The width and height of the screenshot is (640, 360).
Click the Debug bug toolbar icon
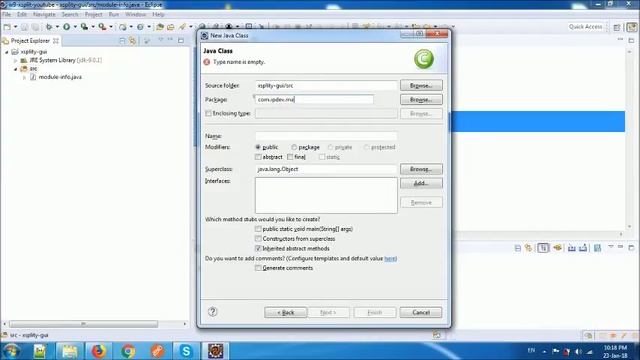[49, 27]
